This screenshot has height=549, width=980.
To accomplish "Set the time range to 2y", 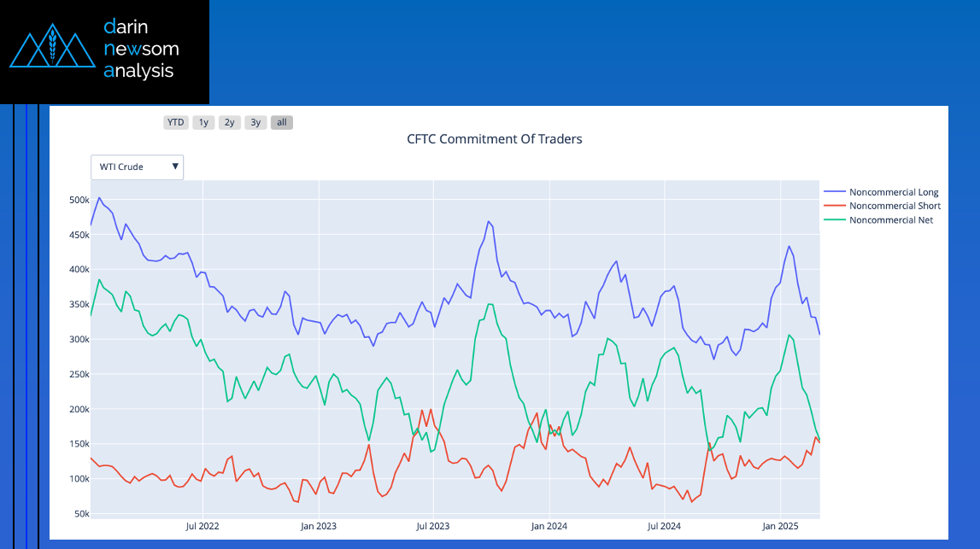I will 229,122.
